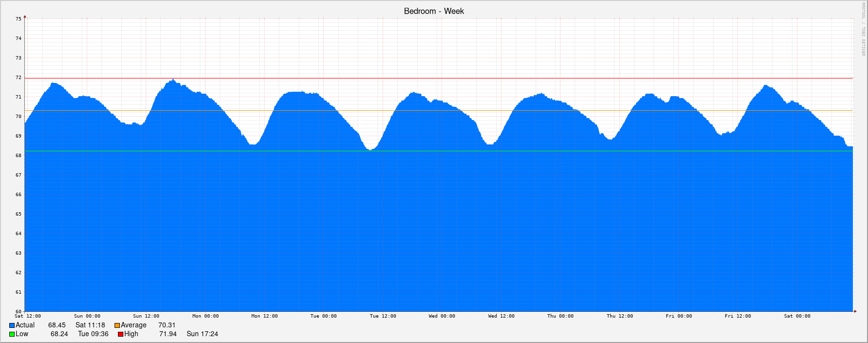Click the red High legend swatch
Image resolution: width=868 pixels, height=343 pixels.
(x=120, y=334)
